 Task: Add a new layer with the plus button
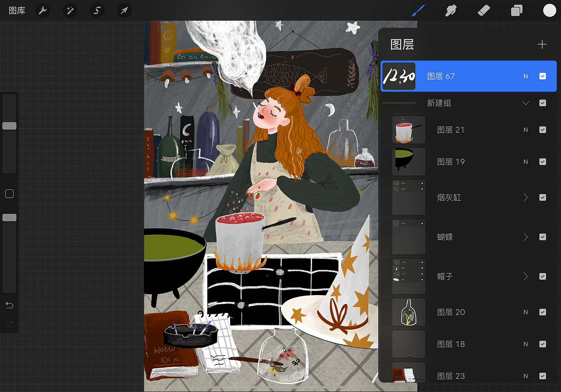(x=542, y=44)
